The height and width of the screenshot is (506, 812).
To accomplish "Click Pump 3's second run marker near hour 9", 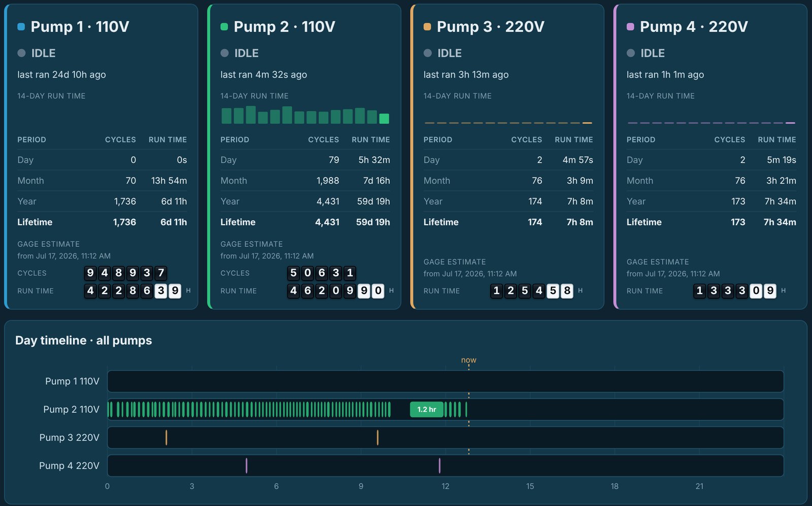I will click(378, 438).
